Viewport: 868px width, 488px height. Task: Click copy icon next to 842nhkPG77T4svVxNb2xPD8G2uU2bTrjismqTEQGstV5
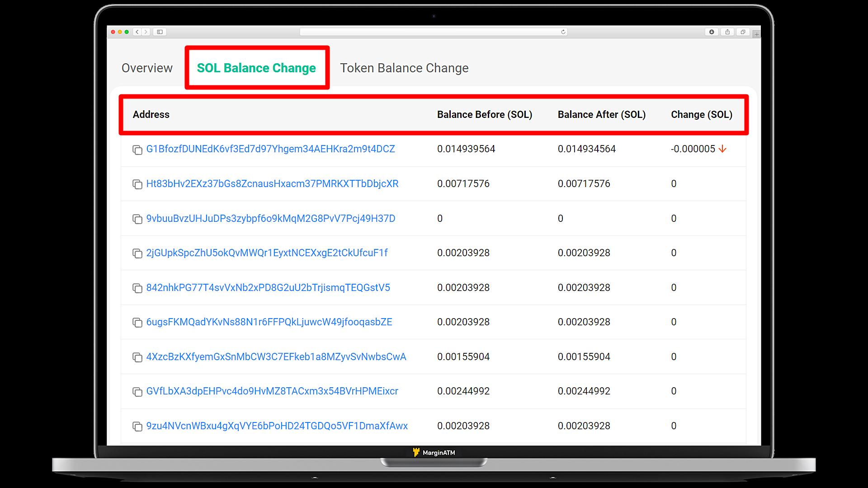(137, 288)
